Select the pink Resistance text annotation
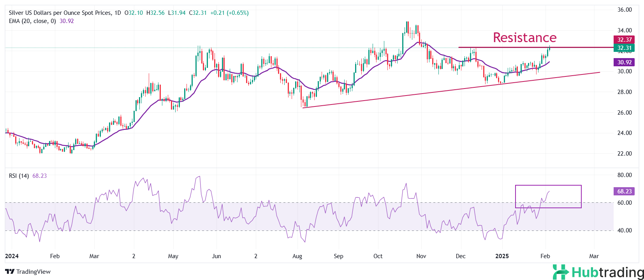This screenshot has width=644, height=280. point(524,37)
